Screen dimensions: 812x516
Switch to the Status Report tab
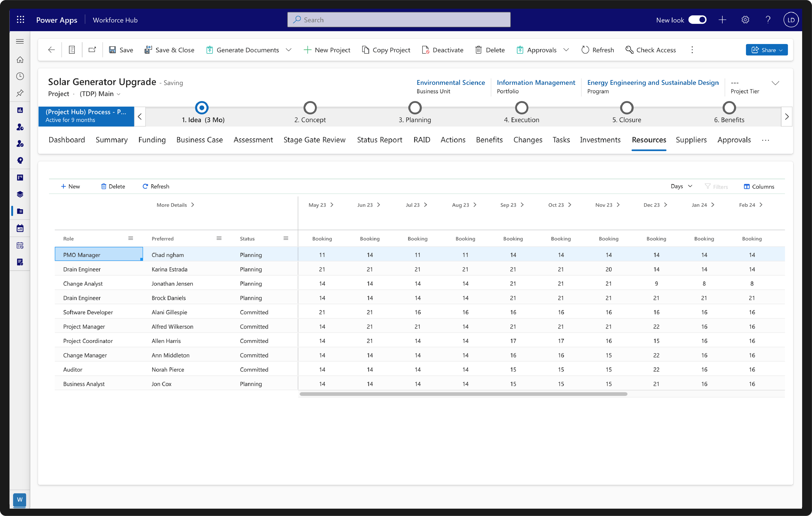tap(379, 140)
